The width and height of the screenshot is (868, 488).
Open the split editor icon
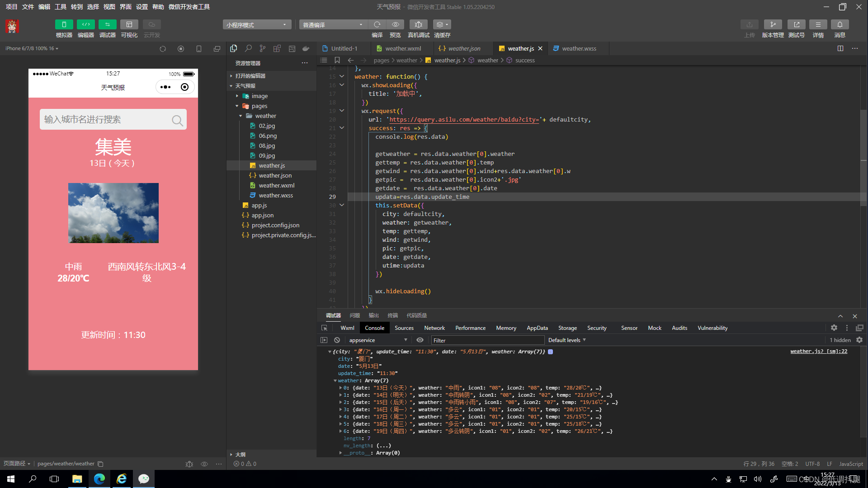(840, 48)
